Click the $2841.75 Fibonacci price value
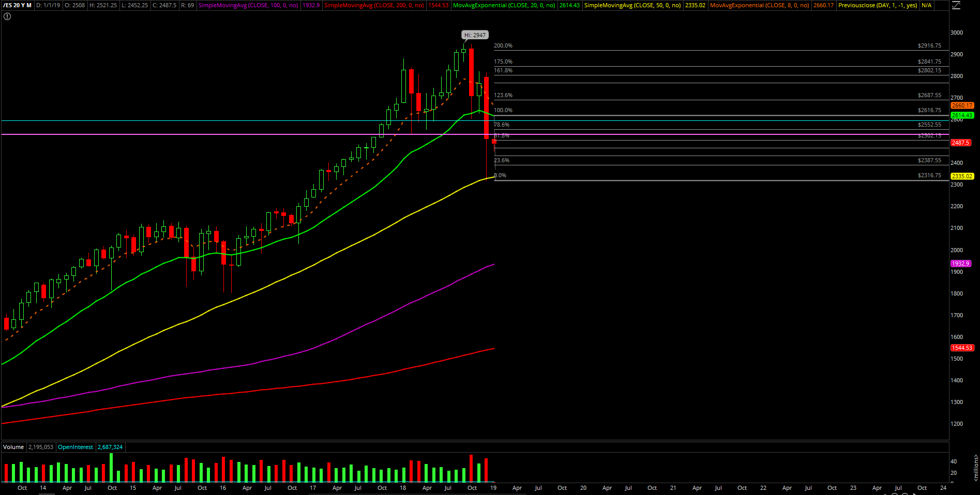Screen dimensions: 980x495 point(929,61)
